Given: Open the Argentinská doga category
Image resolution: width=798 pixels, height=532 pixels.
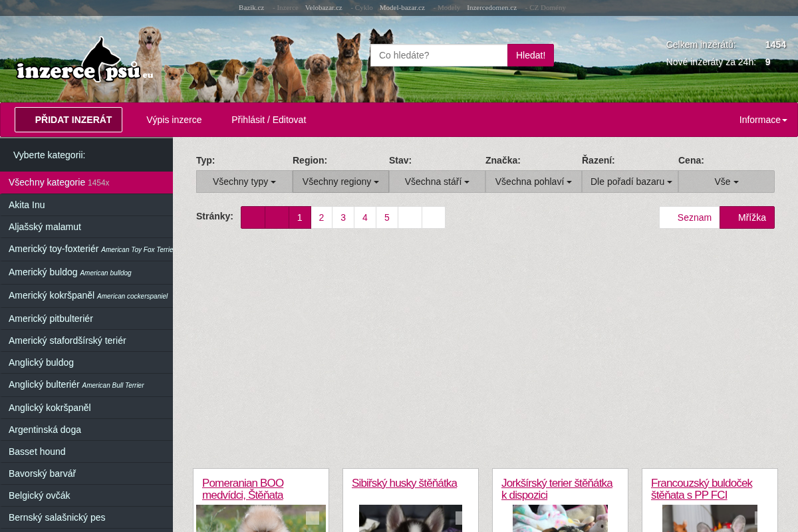Looking at the screenshot, I should [x=86, y=430].
